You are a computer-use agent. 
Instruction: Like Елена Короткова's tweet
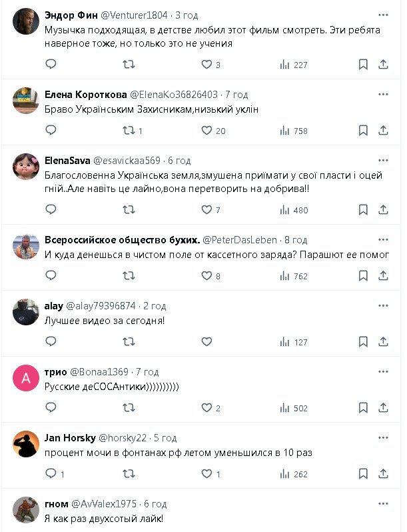coord(206,131)
